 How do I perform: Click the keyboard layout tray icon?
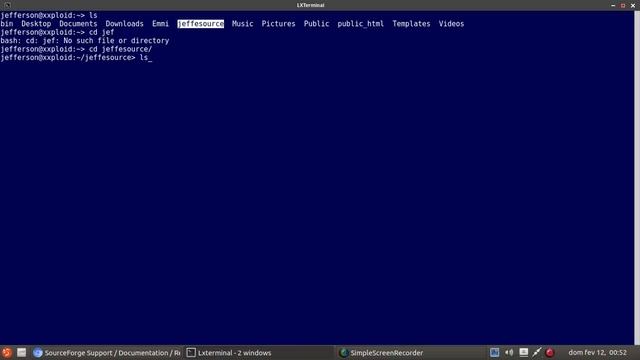pos(494,353)
